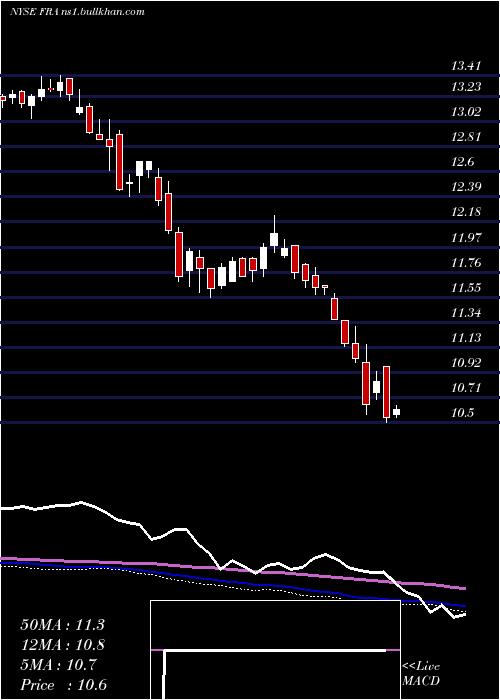Click the NYSE FRA chart title

tap(77, 12)
